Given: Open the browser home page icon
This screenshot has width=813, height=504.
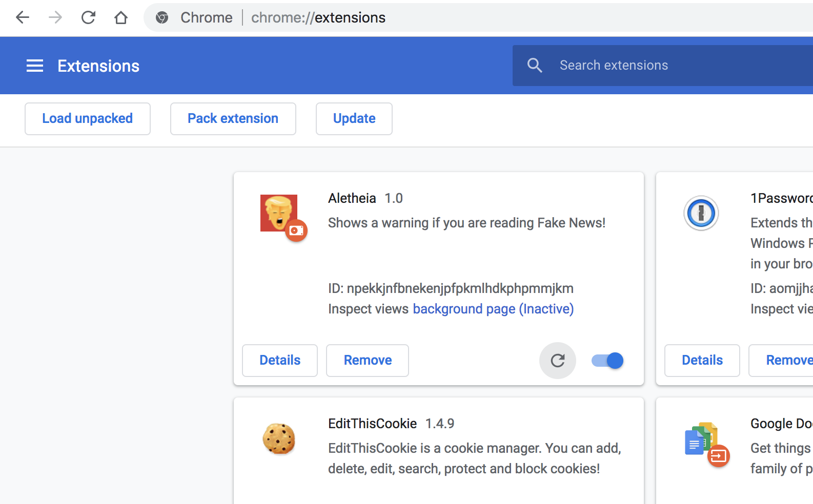Looking at the screenshot, I should (121, 17).
